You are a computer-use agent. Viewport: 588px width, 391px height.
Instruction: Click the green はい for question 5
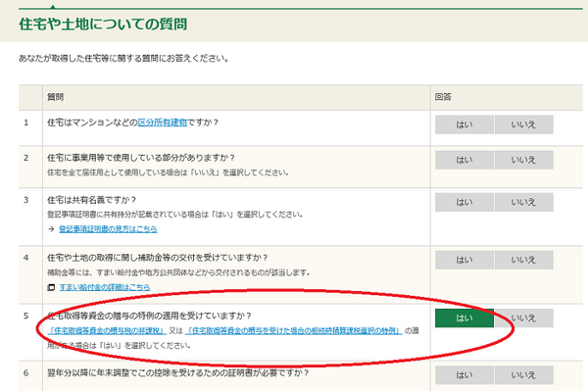(465, 318)
